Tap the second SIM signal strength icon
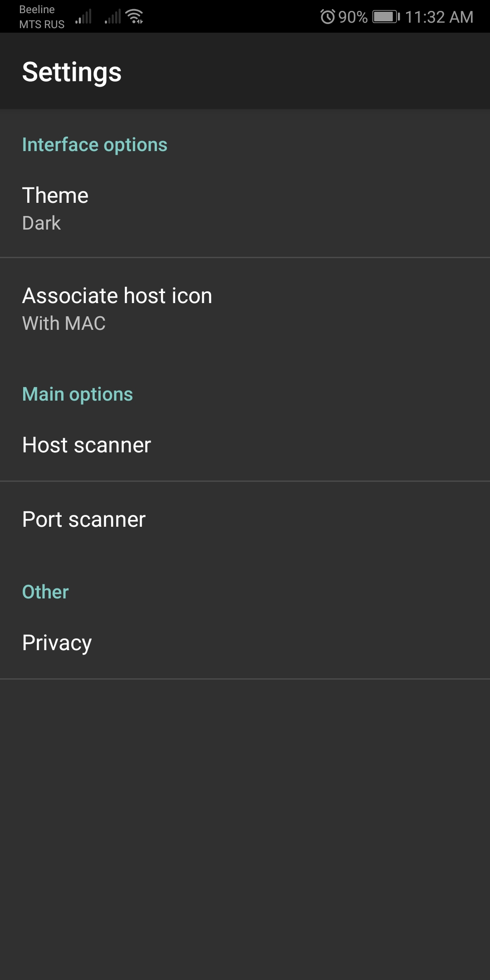The width and height of the screenshot is (490, 980). point(113,16)
